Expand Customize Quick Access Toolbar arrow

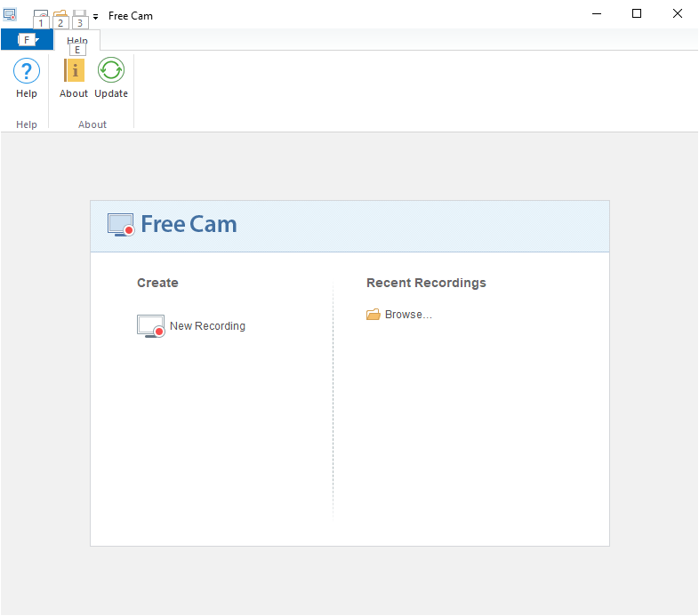[x=95, y=17]
